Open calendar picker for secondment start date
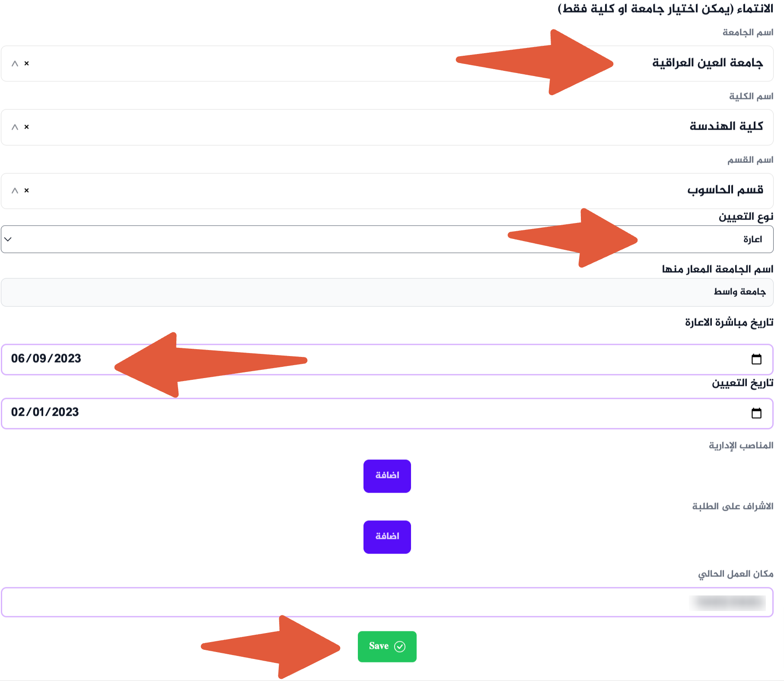Viewport: 784px width, 681px height. [x=756, y=359]
